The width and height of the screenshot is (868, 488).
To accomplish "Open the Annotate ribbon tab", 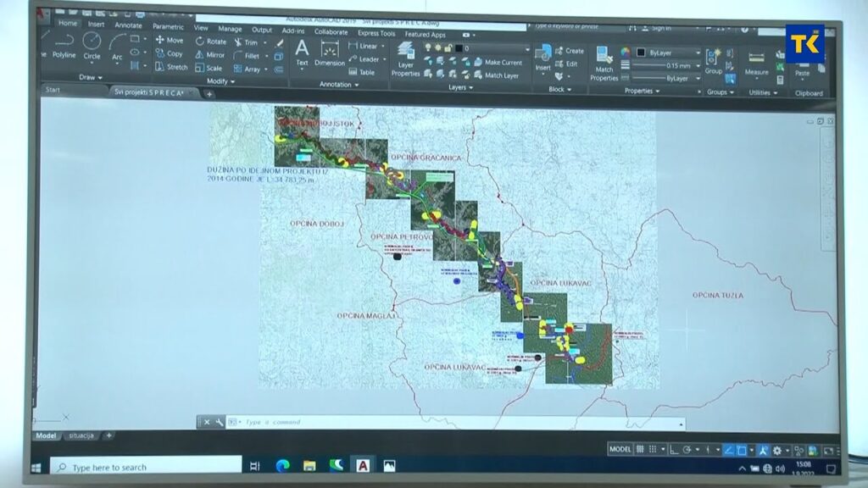I will click(129, 25).
